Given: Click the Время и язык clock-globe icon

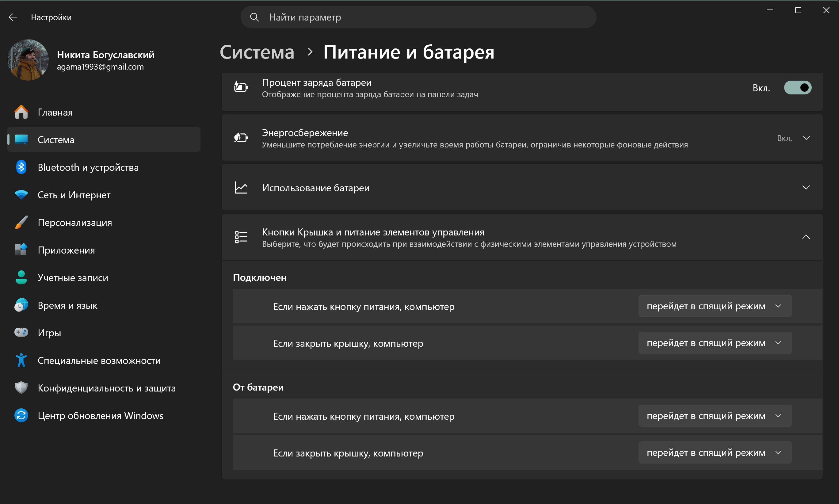Looking at the screenshot, I should click(x=21, y=305).
